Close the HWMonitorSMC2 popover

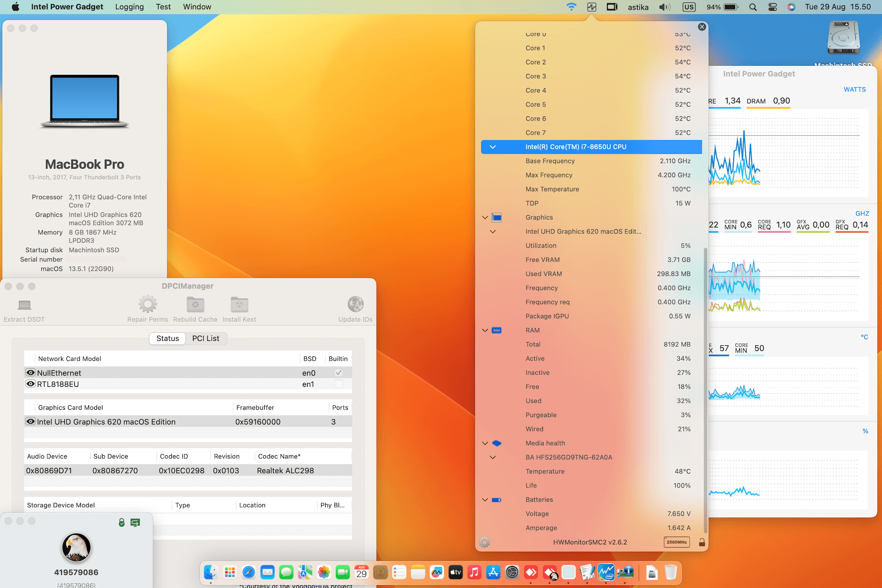701,27
